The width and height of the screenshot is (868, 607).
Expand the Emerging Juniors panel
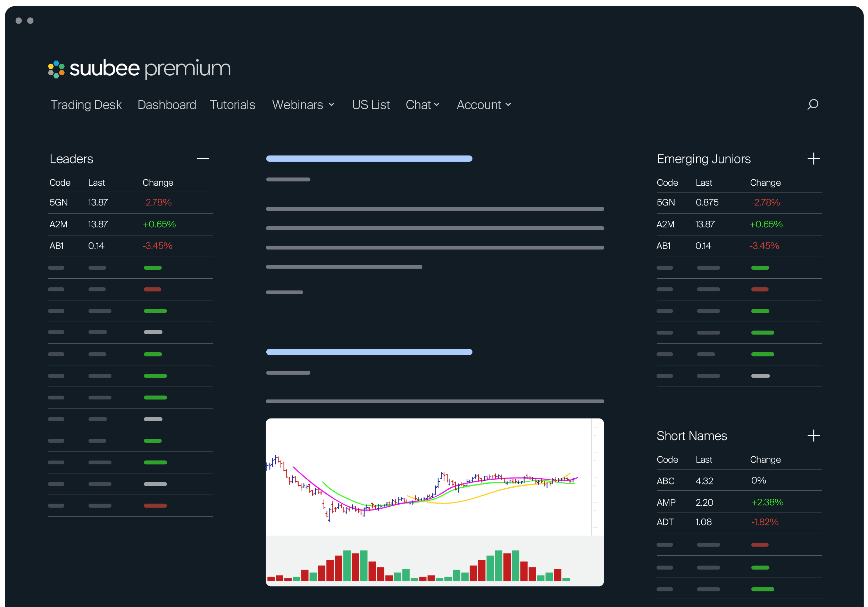click(x=813, y=159)
